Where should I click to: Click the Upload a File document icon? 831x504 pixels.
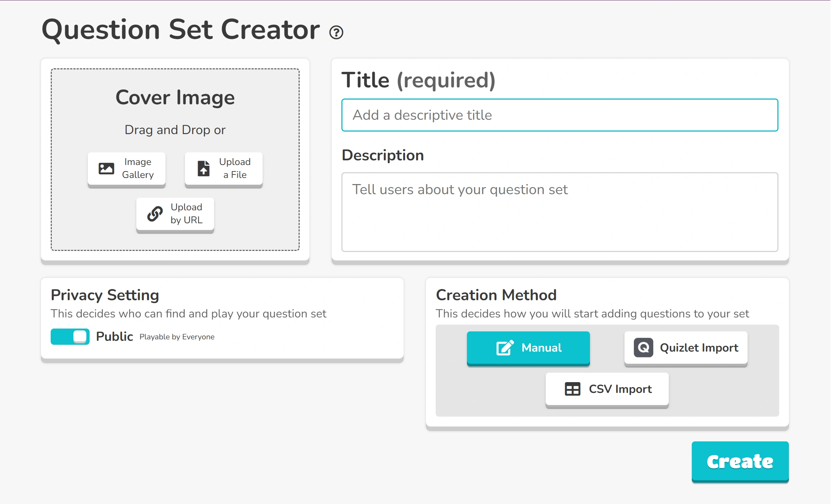(x=204, y=168)
